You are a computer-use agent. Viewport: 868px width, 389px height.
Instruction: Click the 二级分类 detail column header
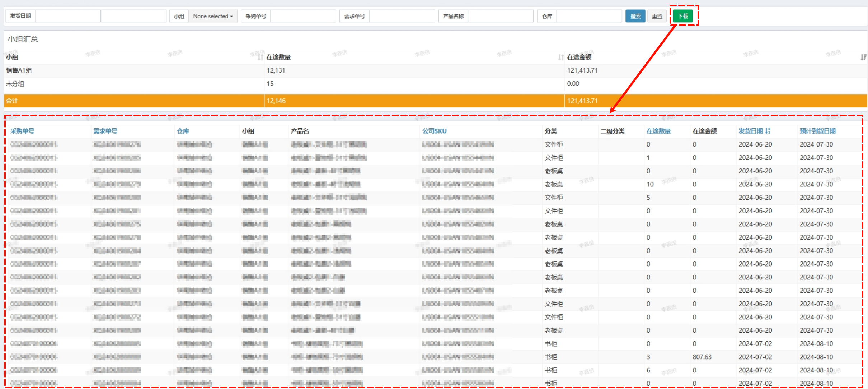(613, 131)
